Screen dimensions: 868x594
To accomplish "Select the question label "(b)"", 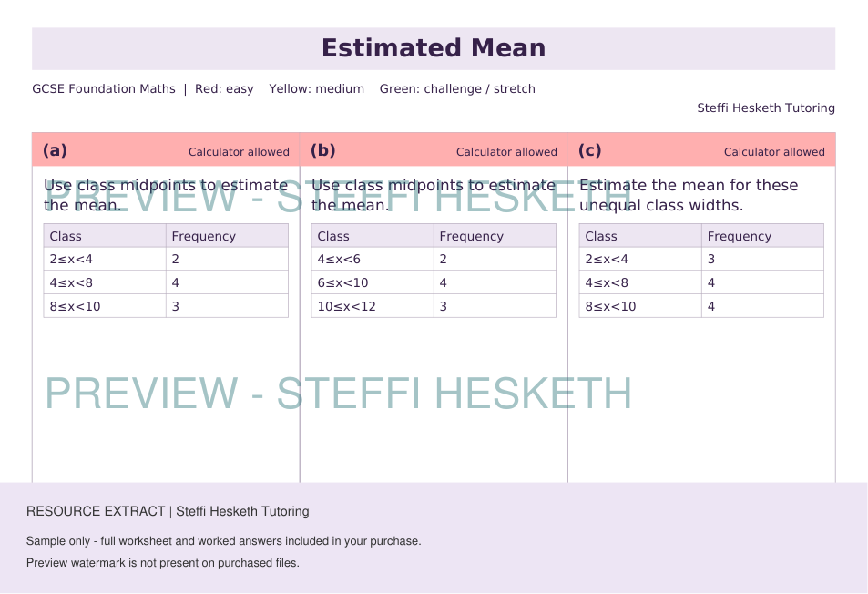I will (322, 150).
